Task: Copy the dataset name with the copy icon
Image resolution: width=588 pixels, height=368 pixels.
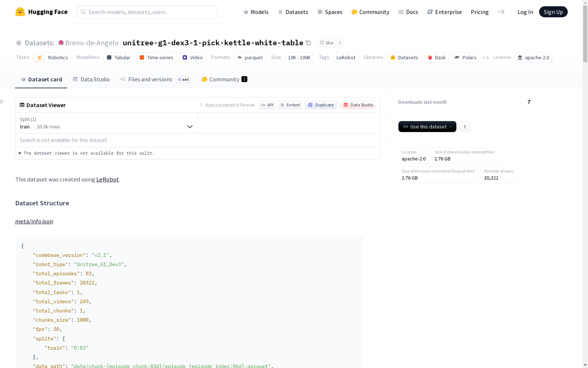Action: (x=309, y=43)
